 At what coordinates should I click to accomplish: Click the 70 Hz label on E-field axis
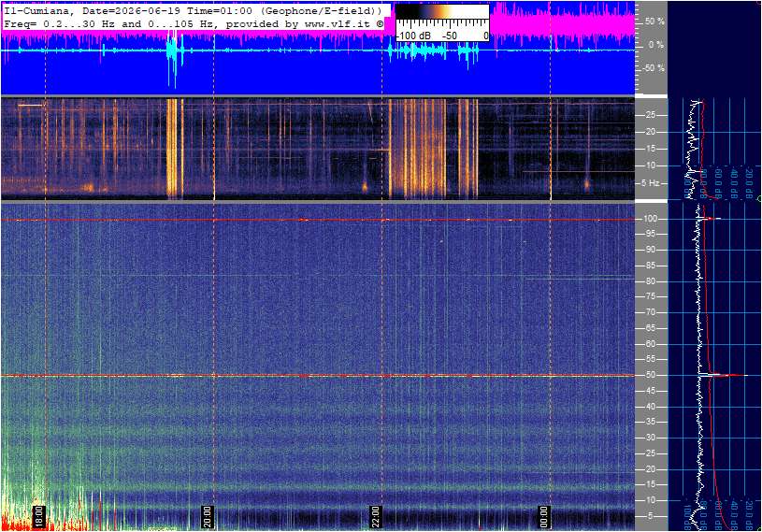tap(650, 312)
